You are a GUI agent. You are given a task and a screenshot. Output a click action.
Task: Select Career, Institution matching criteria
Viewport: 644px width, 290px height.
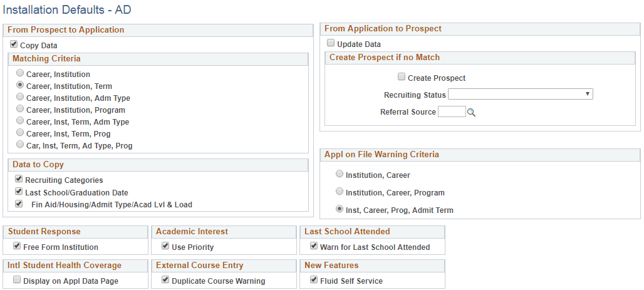20,74
